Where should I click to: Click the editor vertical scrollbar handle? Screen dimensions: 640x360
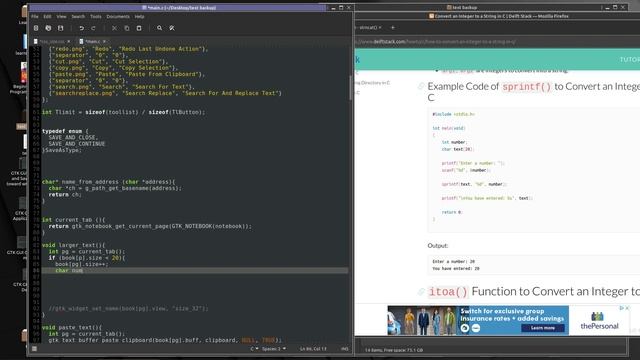(350, 88)
